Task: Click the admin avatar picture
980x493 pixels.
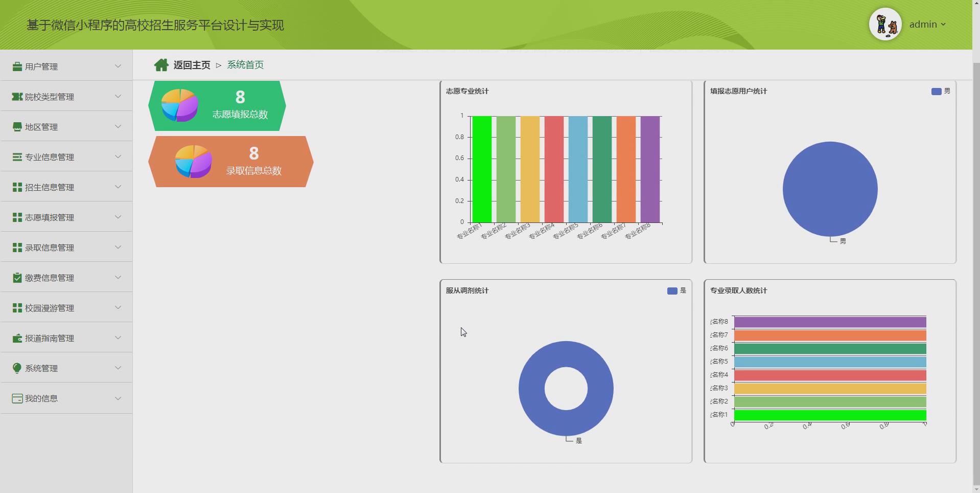Action: (885, 24)
